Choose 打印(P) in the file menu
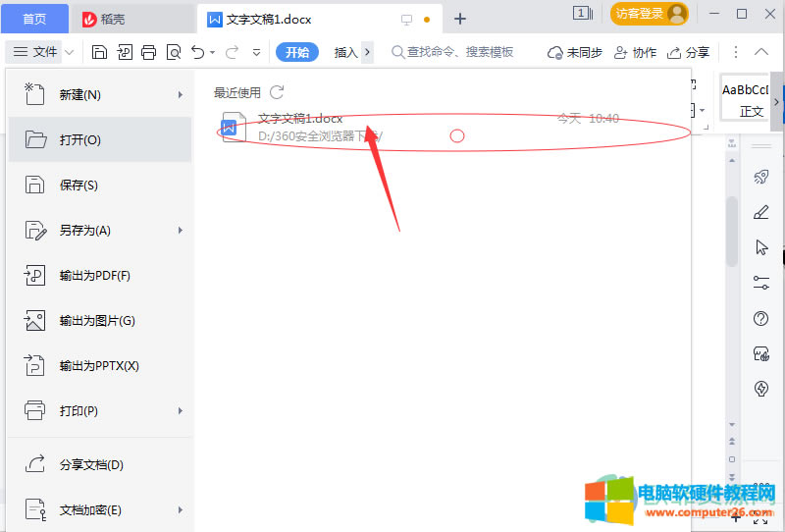 pyautogui.click(x=100, y=410)
